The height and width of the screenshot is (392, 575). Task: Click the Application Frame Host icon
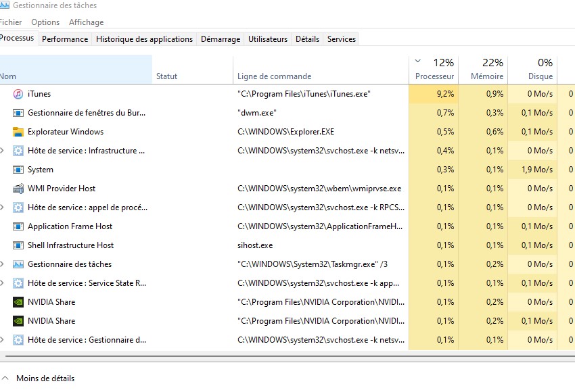coord(18,226)
